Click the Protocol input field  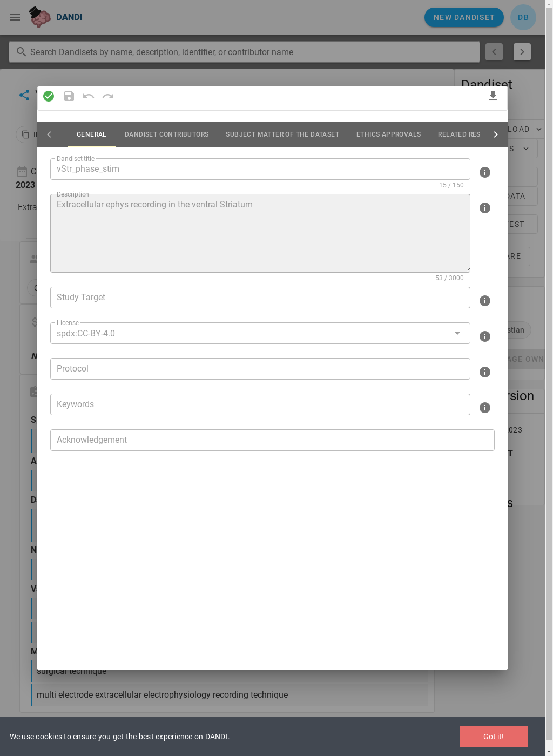coord(260,369)
